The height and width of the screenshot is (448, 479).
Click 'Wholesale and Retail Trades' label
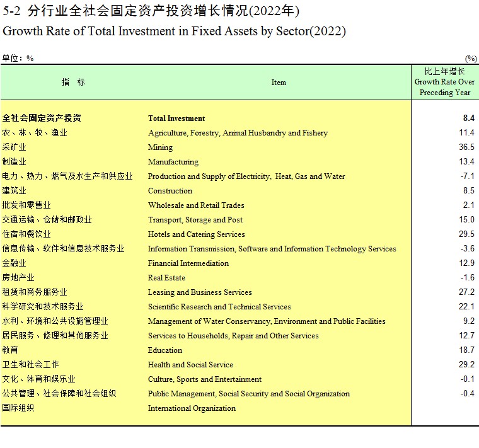coord(196,205)
